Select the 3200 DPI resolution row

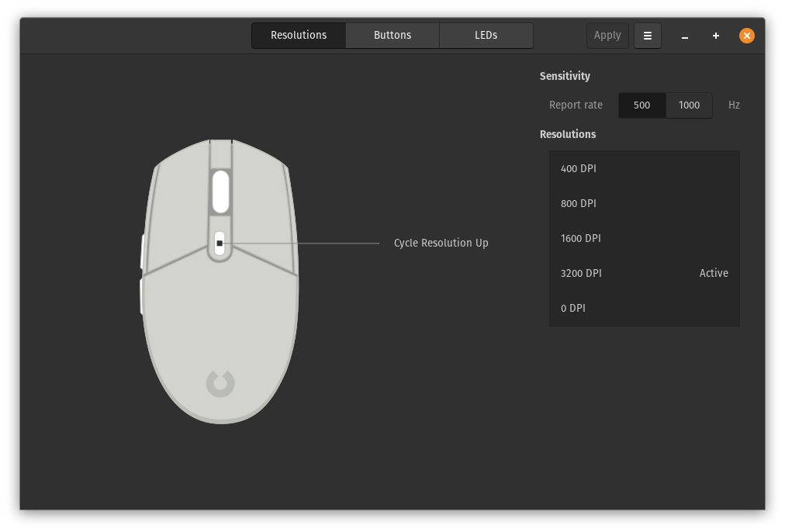pos(644,273)
